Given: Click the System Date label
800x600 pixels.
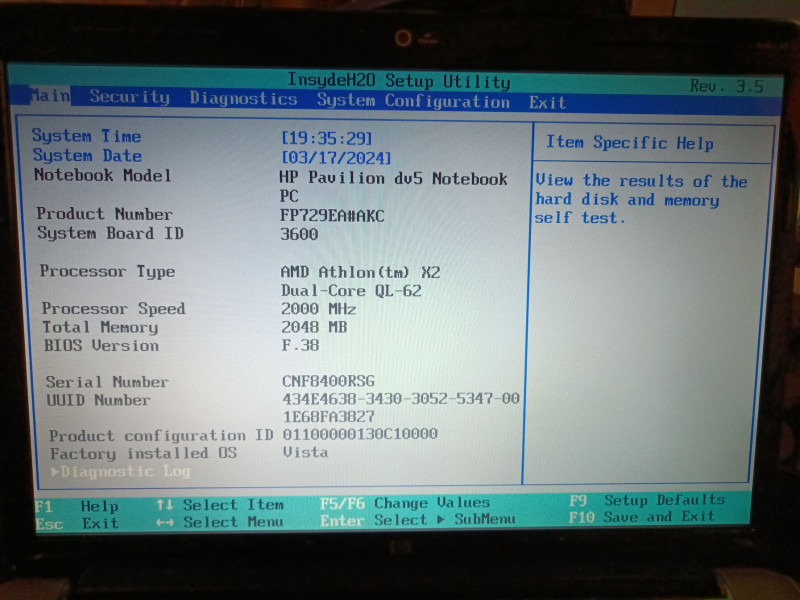Looking at the screenshot, I should coord(87,155).
